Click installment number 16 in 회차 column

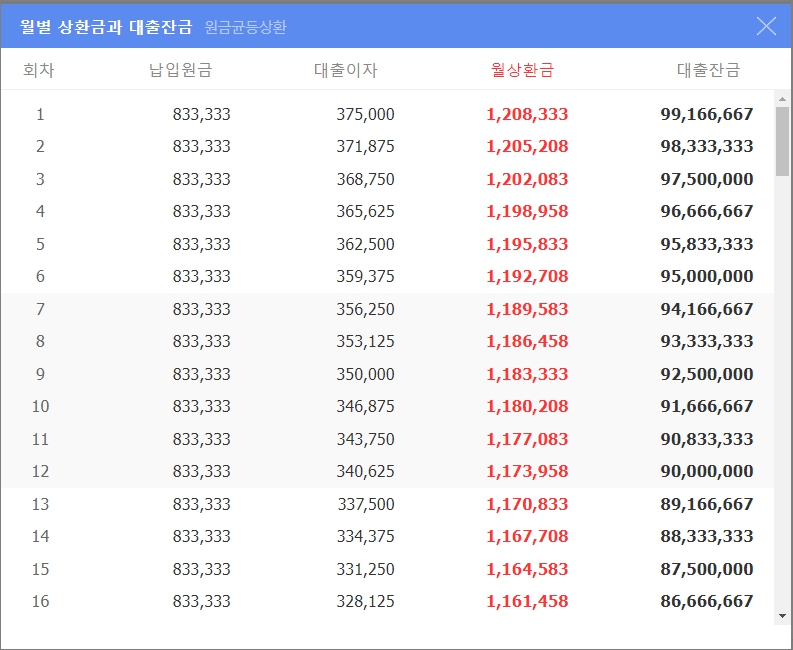coord(40,601)
